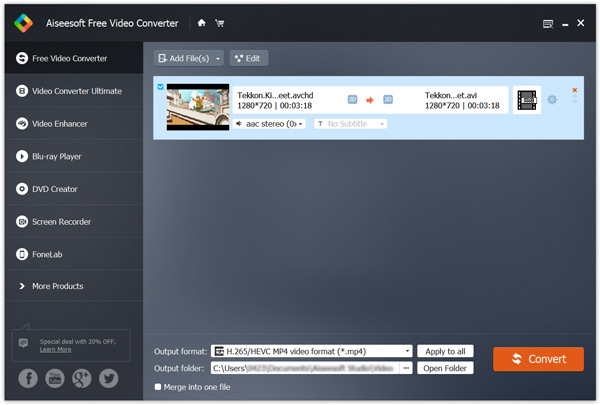Start conversion with the Convert button
Image resolution: width=600 pixels, height=405 pixels.
pyautogui.click(x=538, y=359)
